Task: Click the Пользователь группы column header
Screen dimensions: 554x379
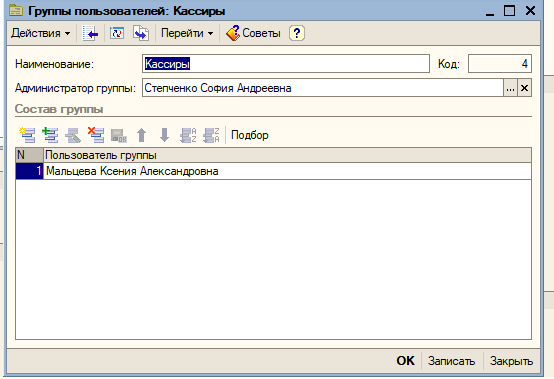Action: click(x=287, y=155)
